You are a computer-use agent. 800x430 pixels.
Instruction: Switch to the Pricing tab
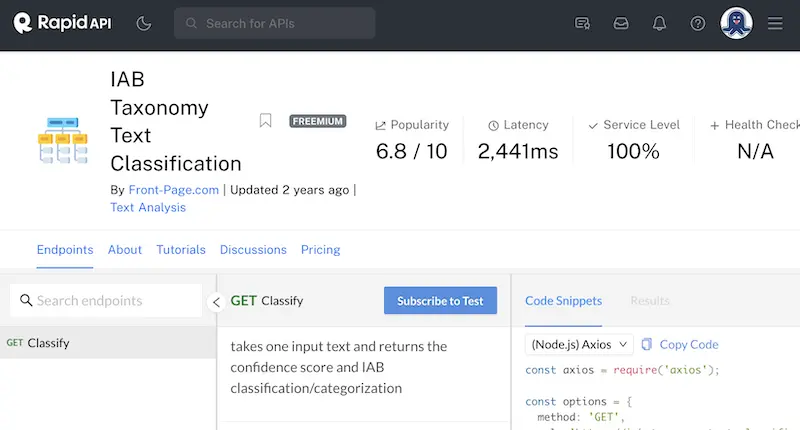point(320,249)
